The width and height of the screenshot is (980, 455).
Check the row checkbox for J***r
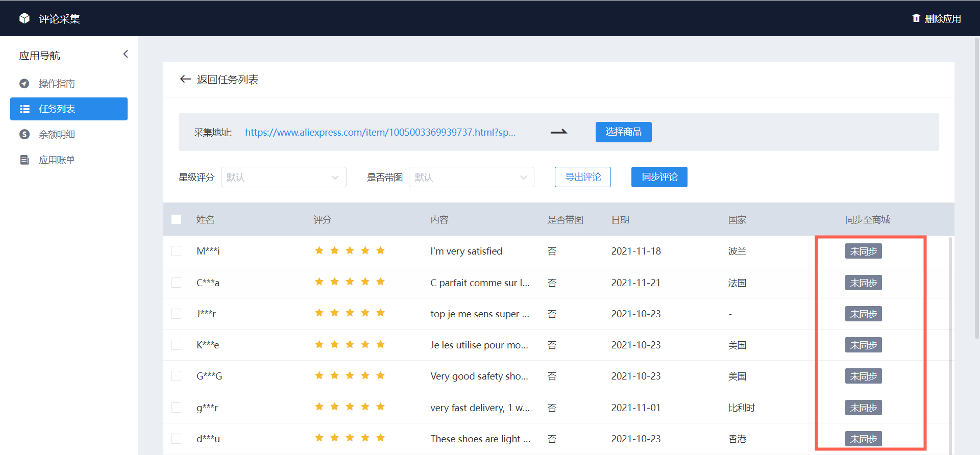[176, 314]
